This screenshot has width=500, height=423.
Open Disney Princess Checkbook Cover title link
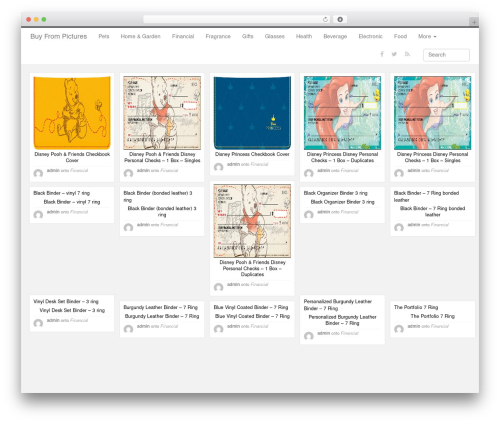pyautogui.click(x=252, y=154)
